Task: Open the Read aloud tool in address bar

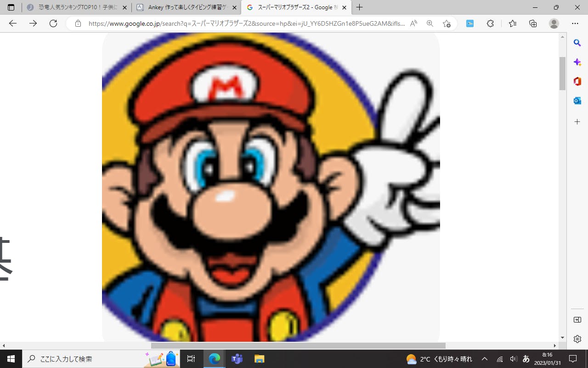Action: 413,23
